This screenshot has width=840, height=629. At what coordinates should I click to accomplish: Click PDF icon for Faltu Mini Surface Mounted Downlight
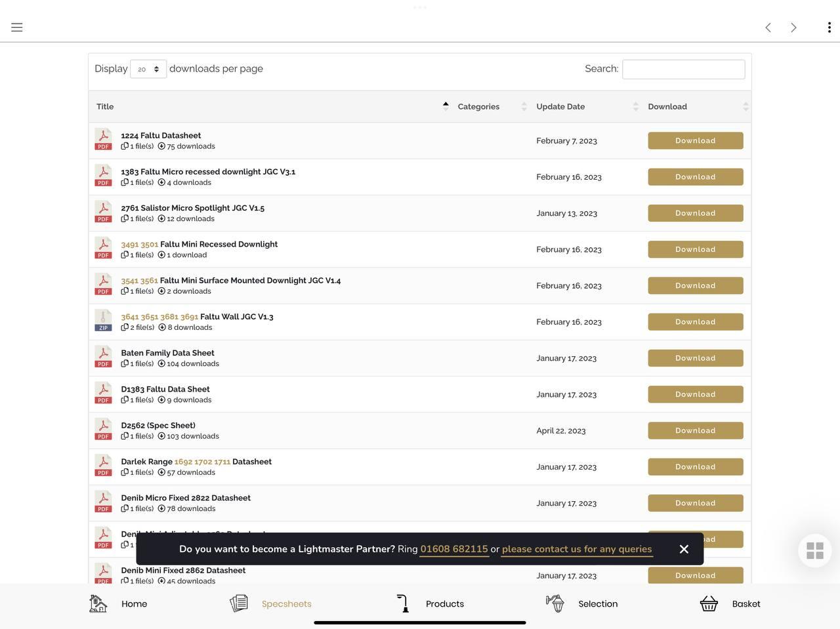[103, 284]
